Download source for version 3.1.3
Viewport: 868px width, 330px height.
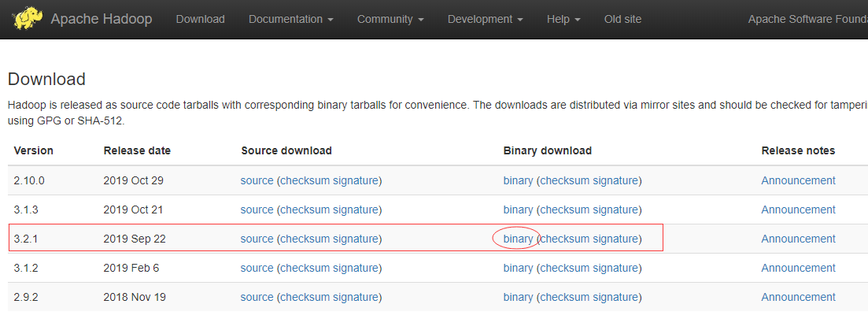point(257,209)
